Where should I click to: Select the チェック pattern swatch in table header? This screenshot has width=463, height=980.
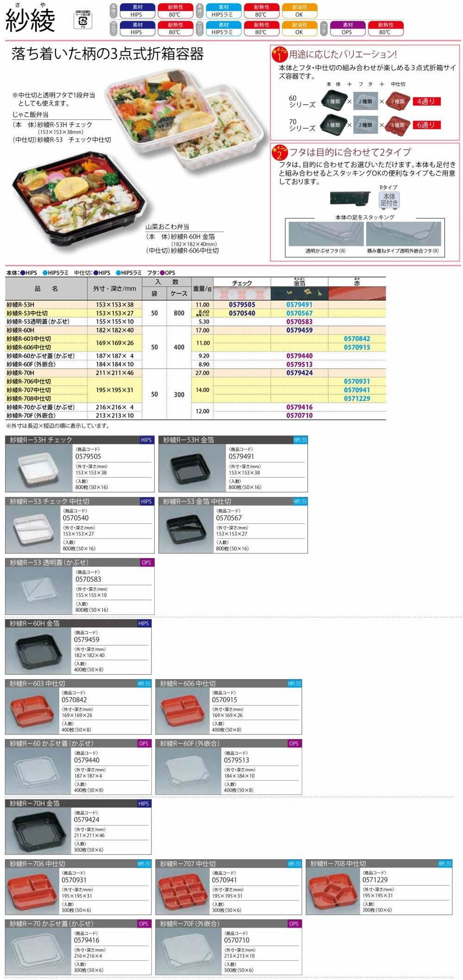[x=242, y=293]
